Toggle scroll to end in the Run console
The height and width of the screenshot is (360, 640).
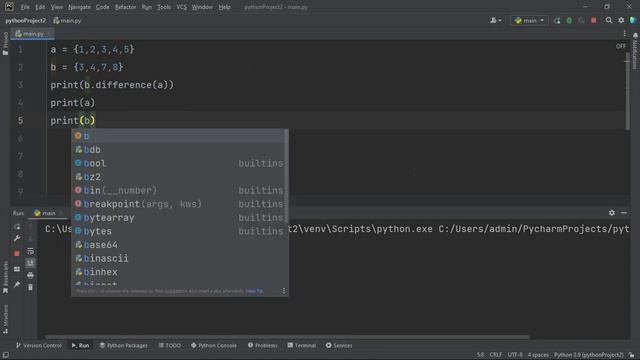coord(31,263)
